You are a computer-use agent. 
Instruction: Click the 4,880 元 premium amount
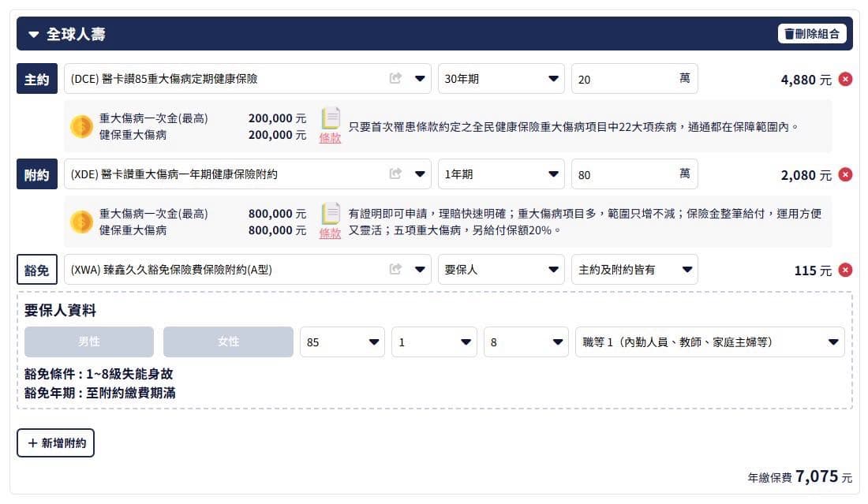point(806,80)
